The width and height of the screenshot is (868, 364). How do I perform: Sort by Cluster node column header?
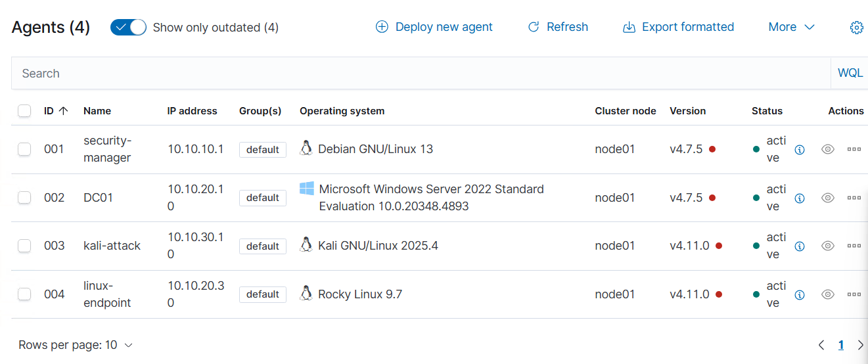pyautogui.click(x=626, y=111)
